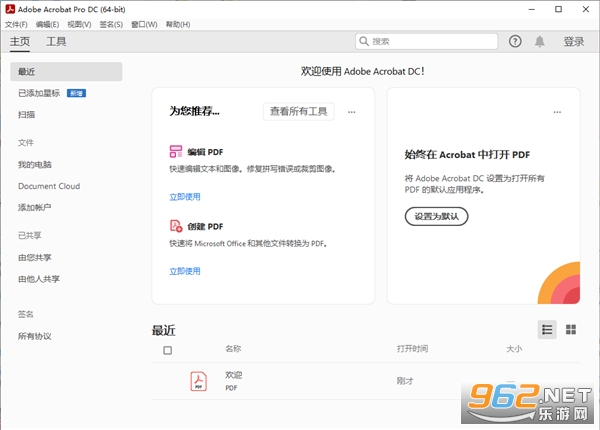The height and width of the screenshot is (430, 600).
Task: Close the Acrobat window
Action: coord(585,9)
